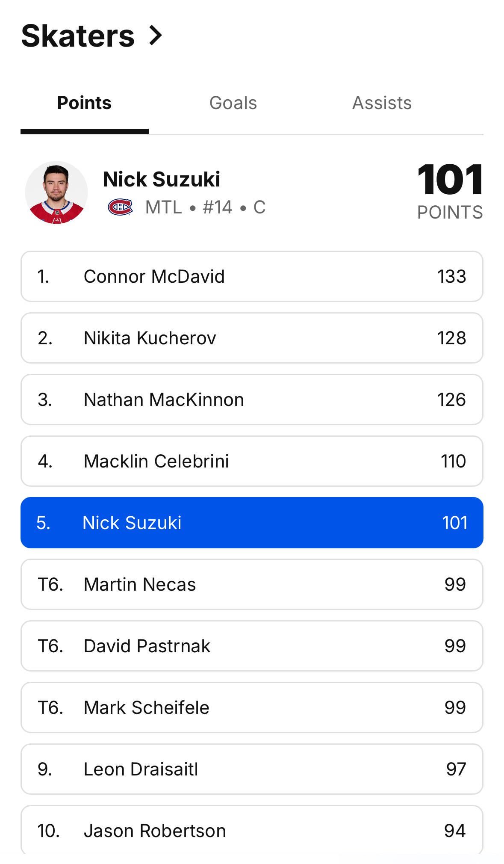The image size is (504, 864).
Task: Tap the Montreal Canadiens logo icon
Action: 120,207
